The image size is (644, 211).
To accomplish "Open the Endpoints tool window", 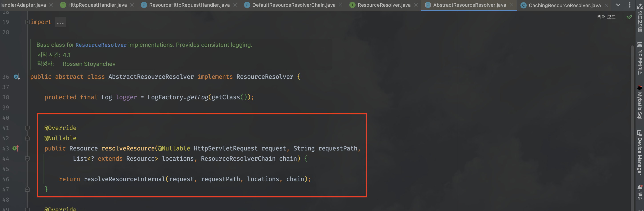I will point(640,18).
